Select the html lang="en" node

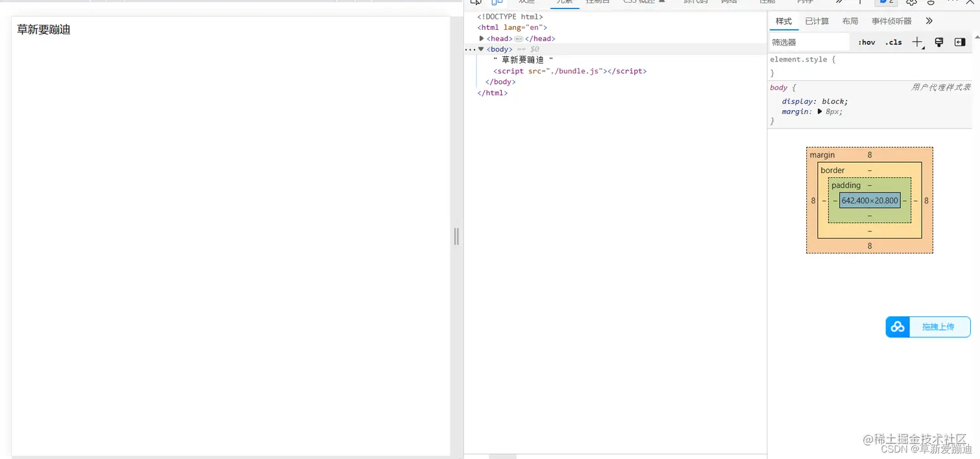[x=512, y=28]
